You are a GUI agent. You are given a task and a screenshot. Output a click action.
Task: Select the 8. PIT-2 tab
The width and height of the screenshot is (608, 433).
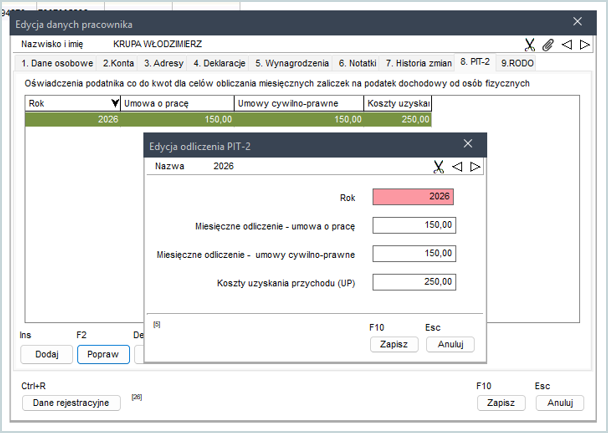click(x=475, y=62)
